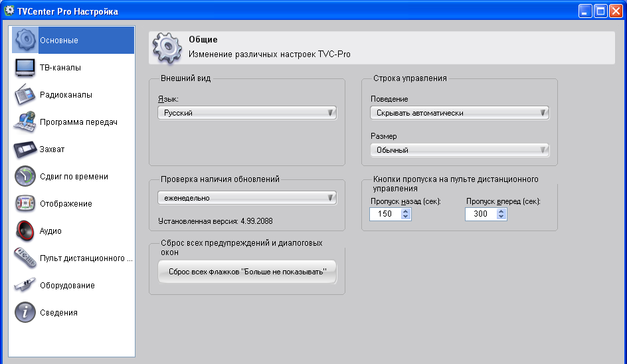Select the Оборудование section
The height and width of the screenshot is (364, 627).
point(73,285)
